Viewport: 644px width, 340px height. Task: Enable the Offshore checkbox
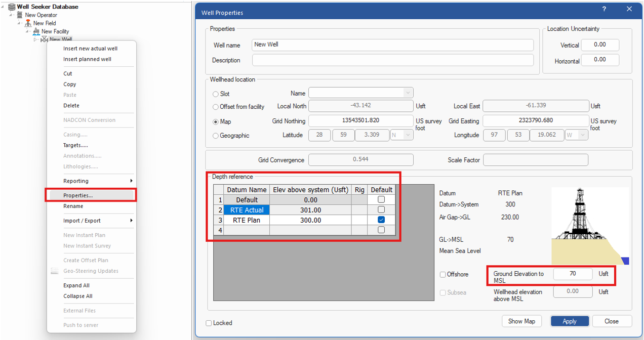click(x=443, y=275)
